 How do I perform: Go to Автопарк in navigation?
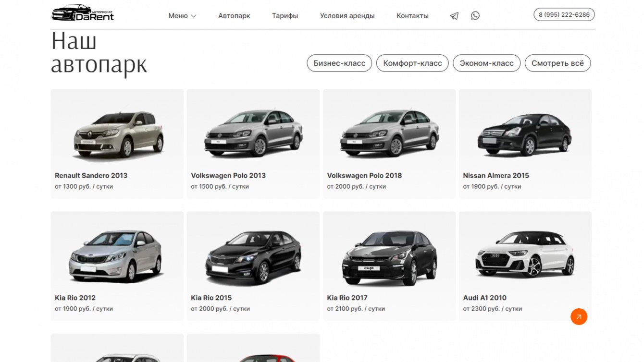tap(234, 16)
